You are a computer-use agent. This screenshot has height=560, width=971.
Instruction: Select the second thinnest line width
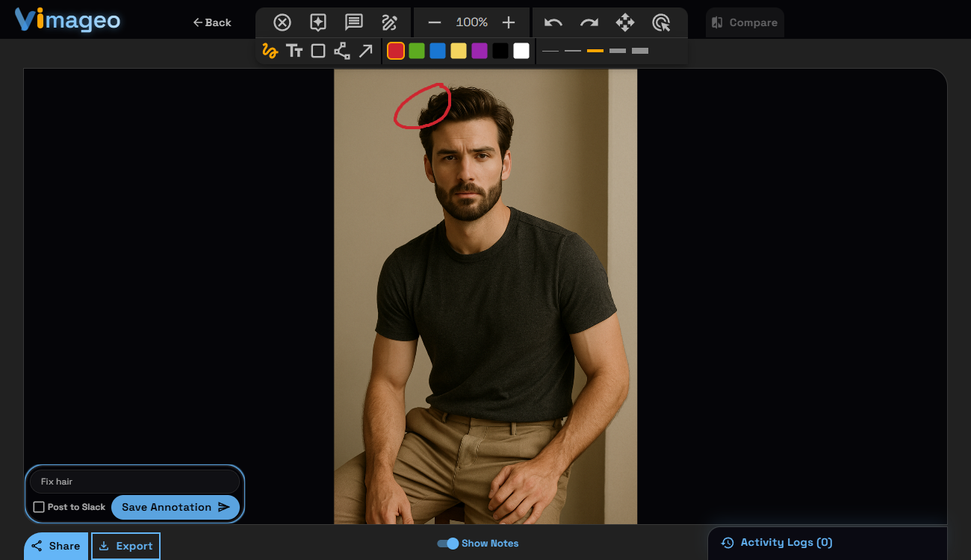coord(573,51)
